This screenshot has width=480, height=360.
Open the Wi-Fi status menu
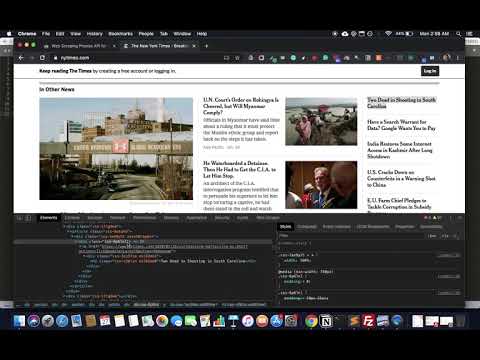point(388,34)
